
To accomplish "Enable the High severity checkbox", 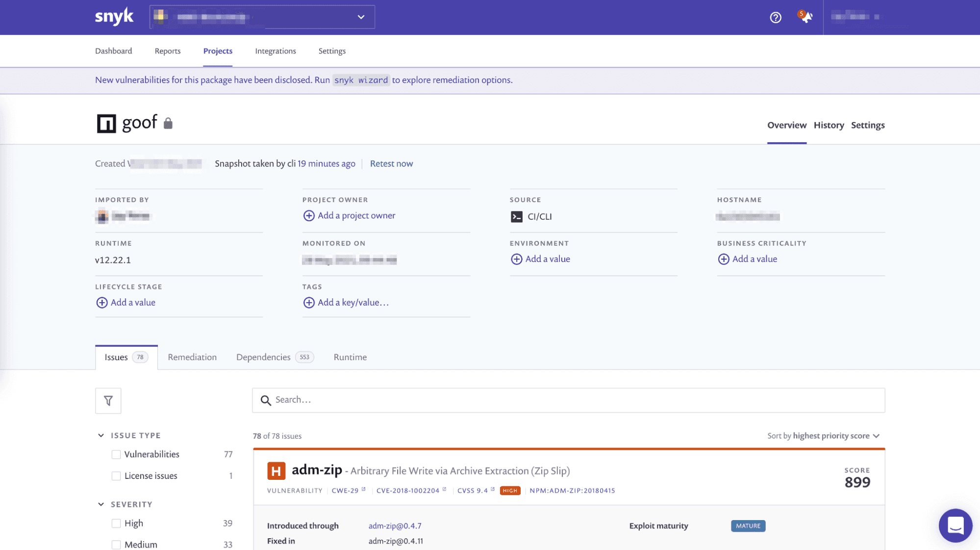I will (x=116, y=524).
